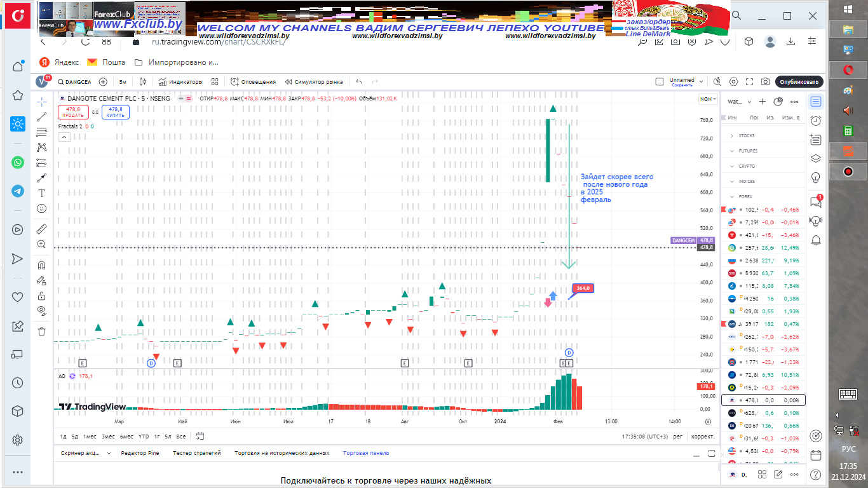Toggle magnet mode for drawings
This screenshot has height=488, width=868.
[41, 265]
